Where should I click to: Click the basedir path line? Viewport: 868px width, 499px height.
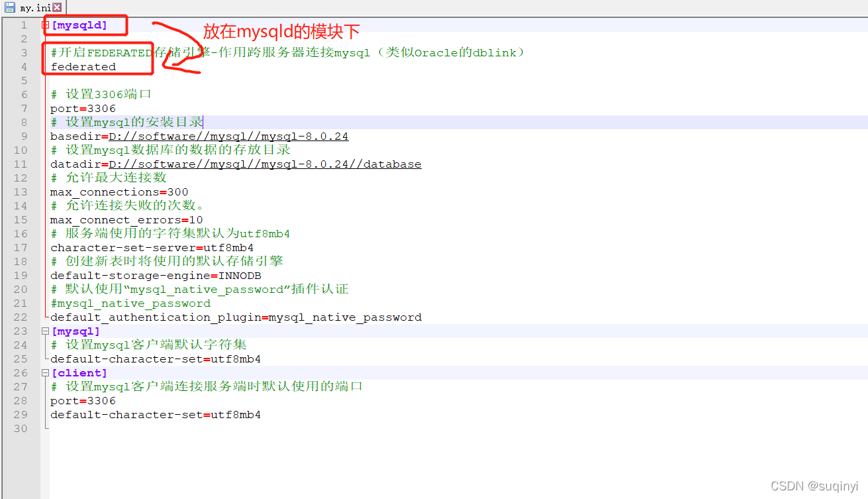point(199,137)
